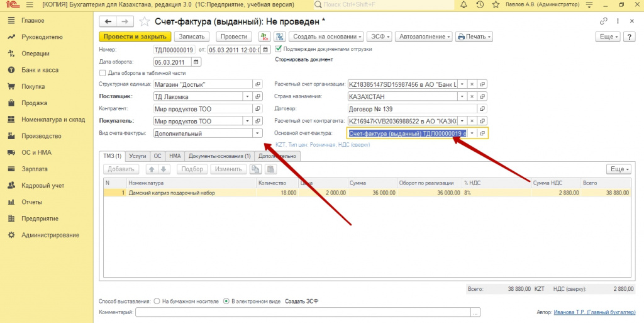644x323 pixels.
Task: Open favorites star in title bar
Action: click(496, 5)
